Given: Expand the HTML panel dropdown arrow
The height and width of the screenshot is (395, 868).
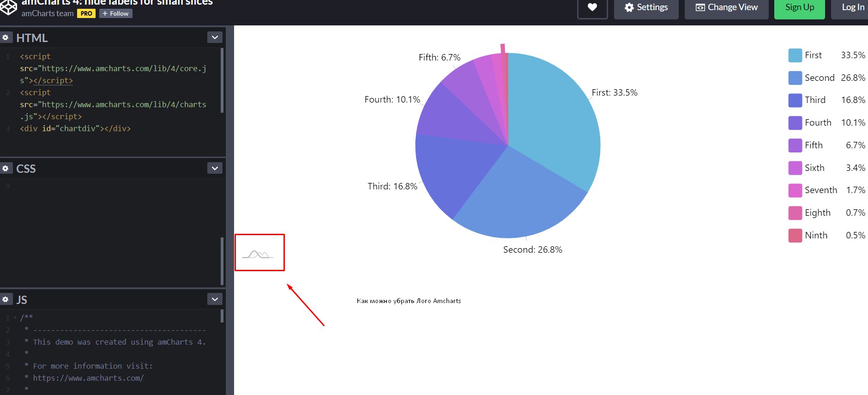Looking at the screenshot, I should (x=215, y=37).
